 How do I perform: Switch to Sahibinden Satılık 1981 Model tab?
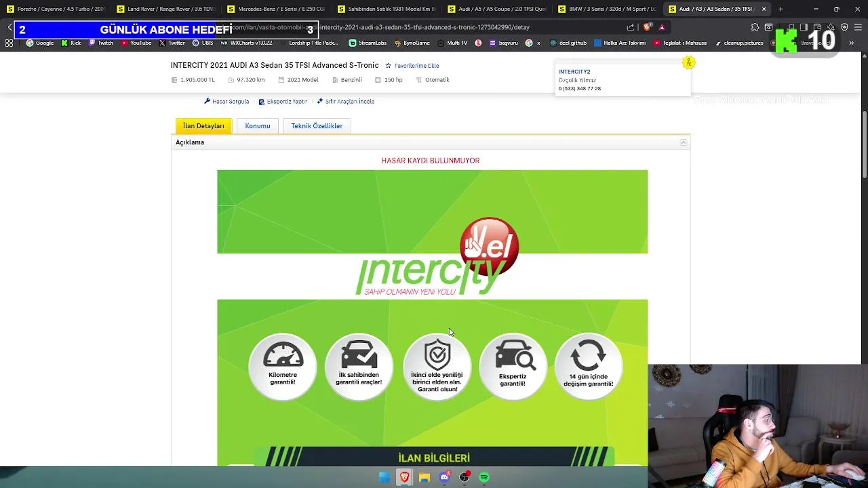[387, 9]
